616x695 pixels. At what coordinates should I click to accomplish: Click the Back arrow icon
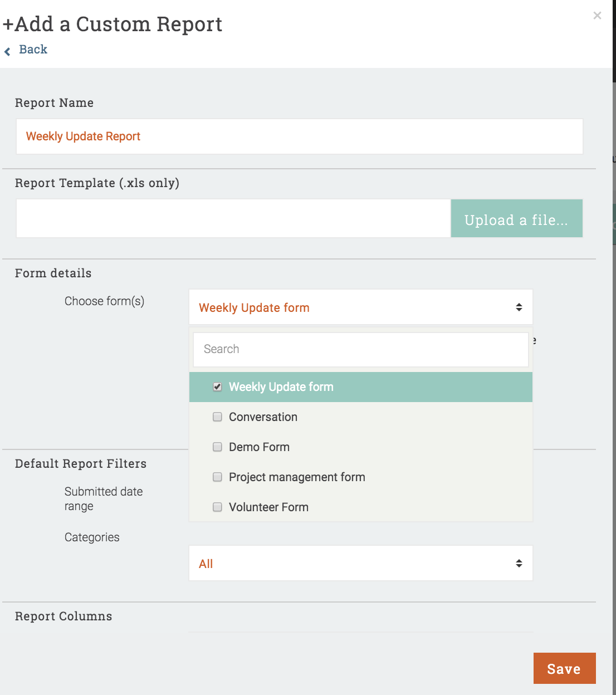[7, 52]
